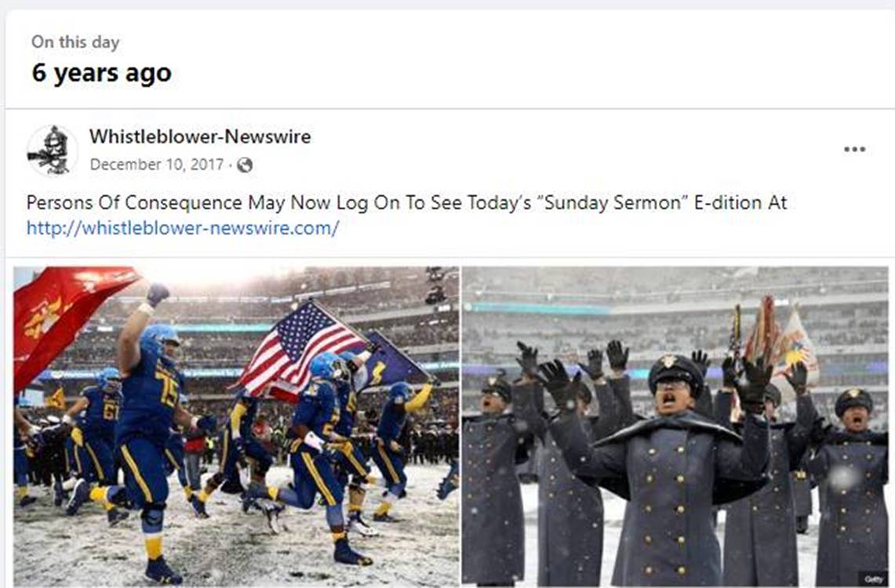Click the American flag in the left photo
Viewport: 895px width, 588px height.
coord(300,350)
